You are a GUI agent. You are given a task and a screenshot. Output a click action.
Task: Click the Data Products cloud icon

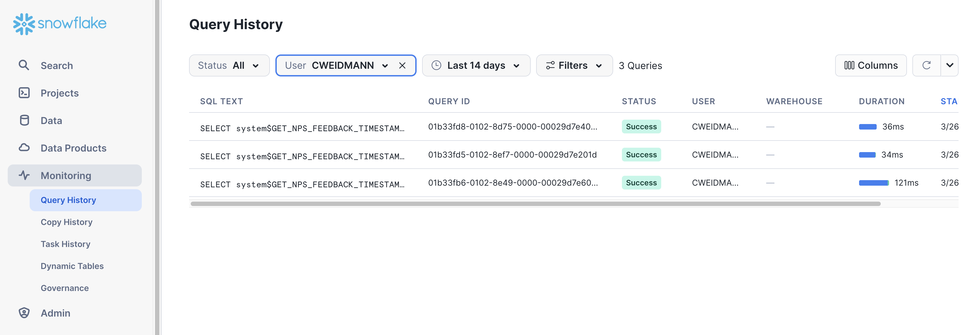(24, 148)
